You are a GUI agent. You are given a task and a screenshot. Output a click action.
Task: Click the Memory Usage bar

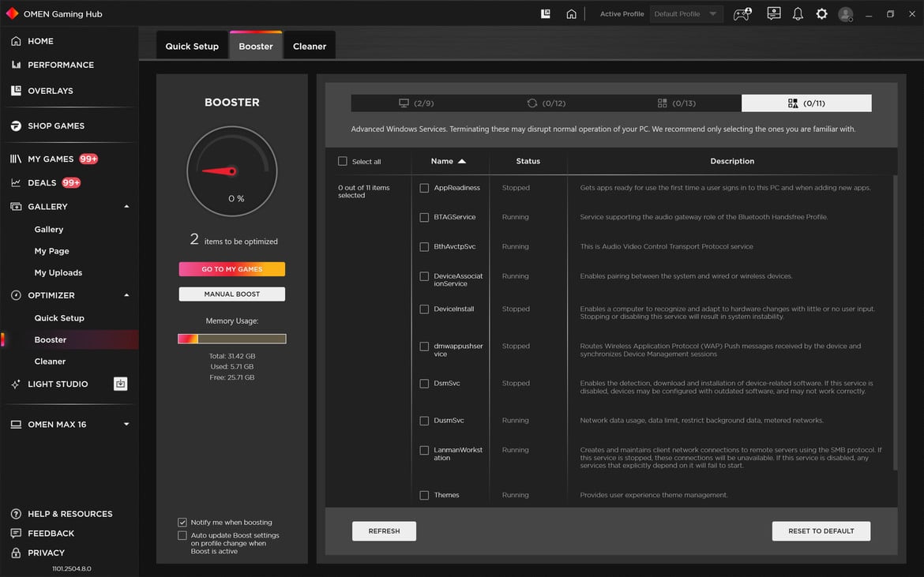[x=232, y=339]
